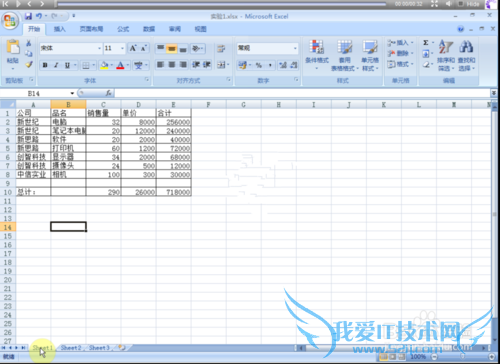500x364 pixels.
Task: Open Find and Select binoculars
Action: 466,55
